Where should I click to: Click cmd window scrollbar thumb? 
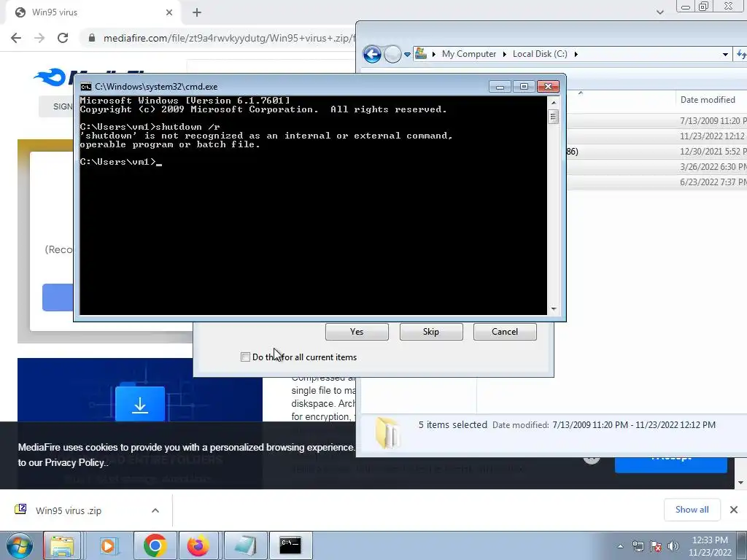click(x=553, y=117)
